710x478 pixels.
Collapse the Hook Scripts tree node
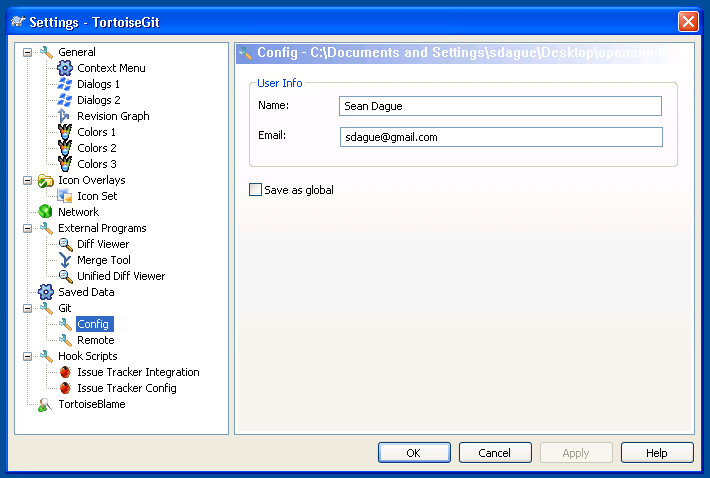27,356
